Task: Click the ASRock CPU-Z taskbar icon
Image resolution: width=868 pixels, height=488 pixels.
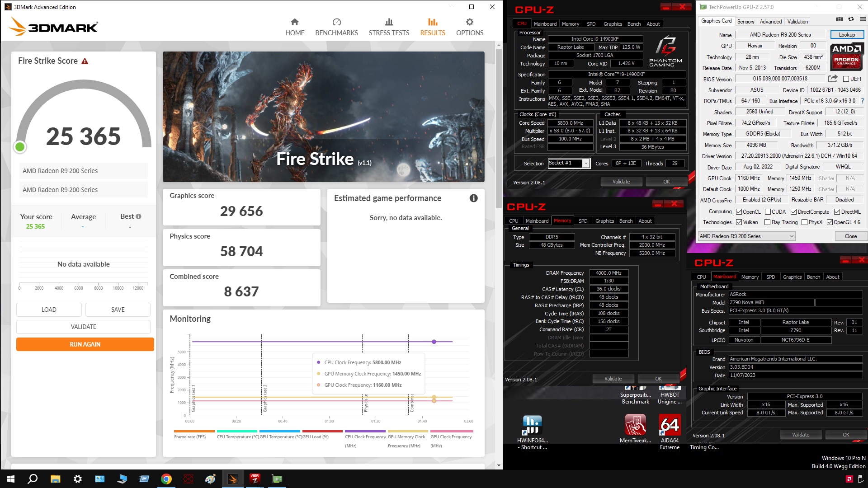Action: click(x=255, y=479)
